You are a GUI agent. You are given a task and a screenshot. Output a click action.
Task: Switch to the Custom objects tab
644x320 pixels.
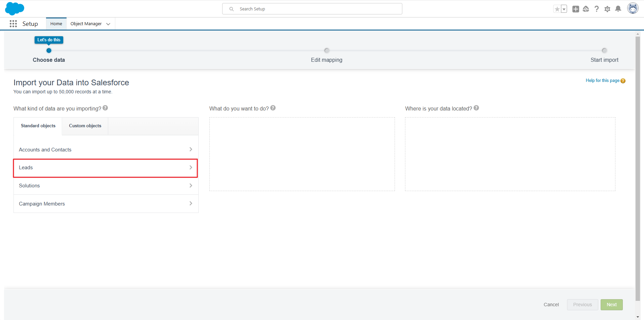[85, 126]
